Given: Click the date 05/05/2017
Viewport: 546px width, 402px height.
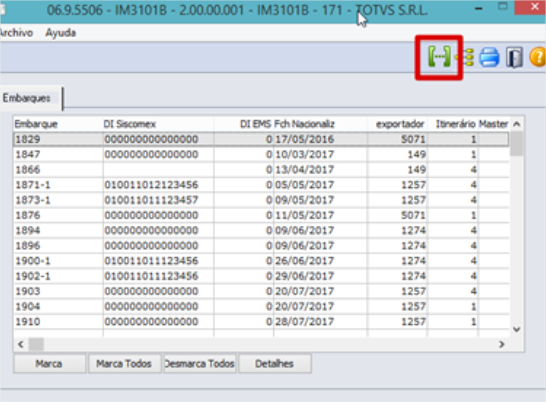Looking at the screenshot, I should 305,185.
